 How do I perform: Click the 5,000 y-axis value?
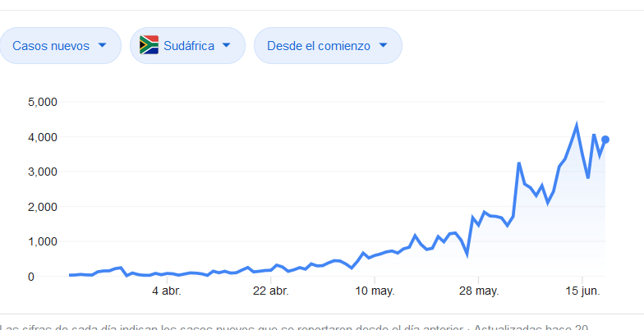42,102
